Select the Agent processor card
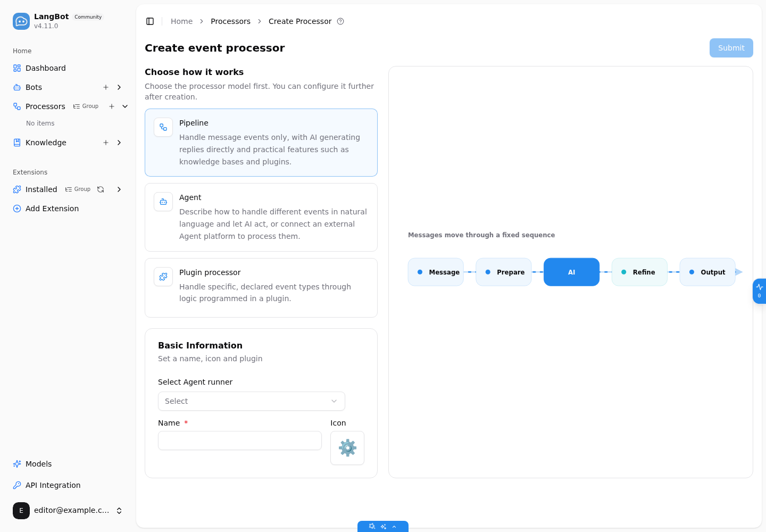Screen dimensions: 766x532 click(x=261, y=217)
